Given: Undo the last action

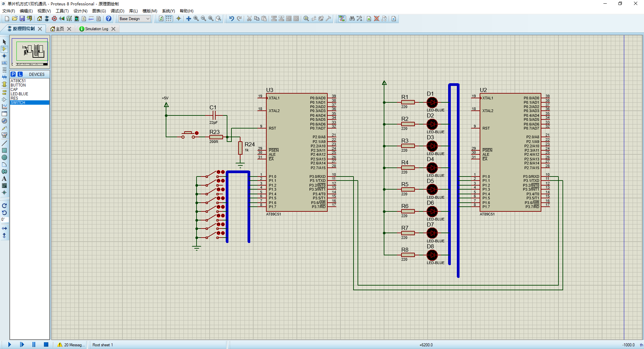Looking at the screenshot, I should [x=231, y=18].
